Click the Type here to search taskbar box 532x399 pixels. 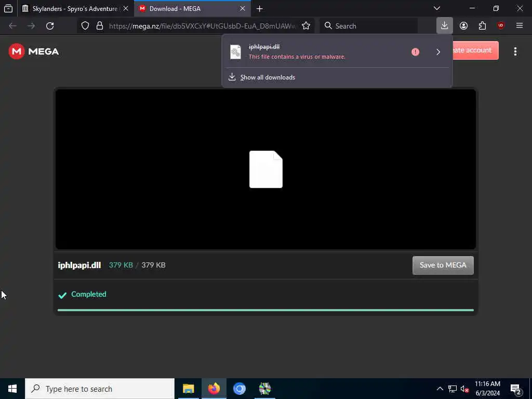pyautogui.click(x=100, y=389)
